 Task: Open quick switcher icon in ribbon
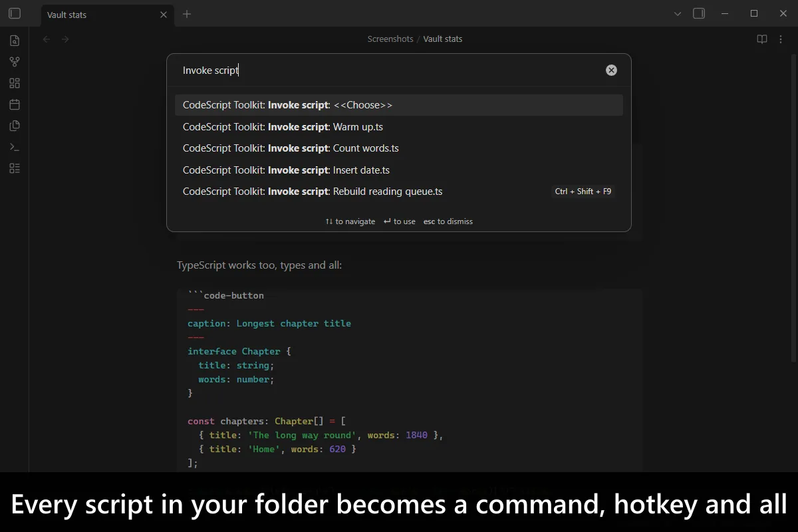(15, 41)
